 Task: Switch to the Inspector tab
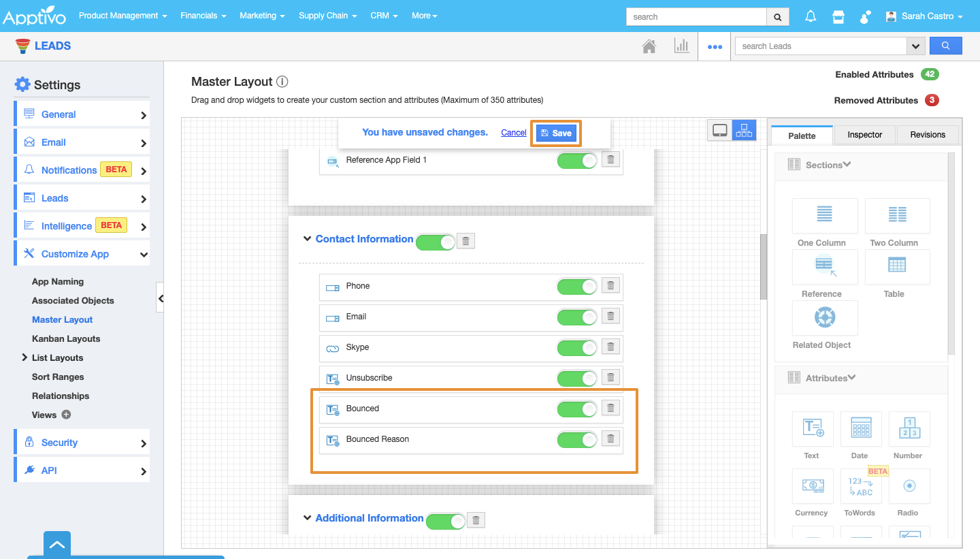click(864, 135)
